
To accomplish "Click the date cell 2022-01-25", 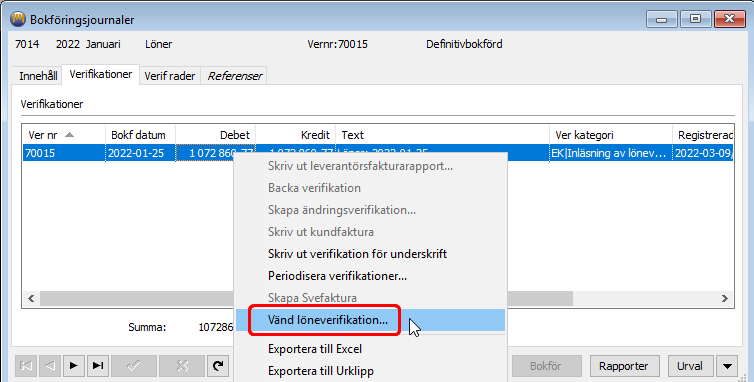I will (x=140, y=153).
